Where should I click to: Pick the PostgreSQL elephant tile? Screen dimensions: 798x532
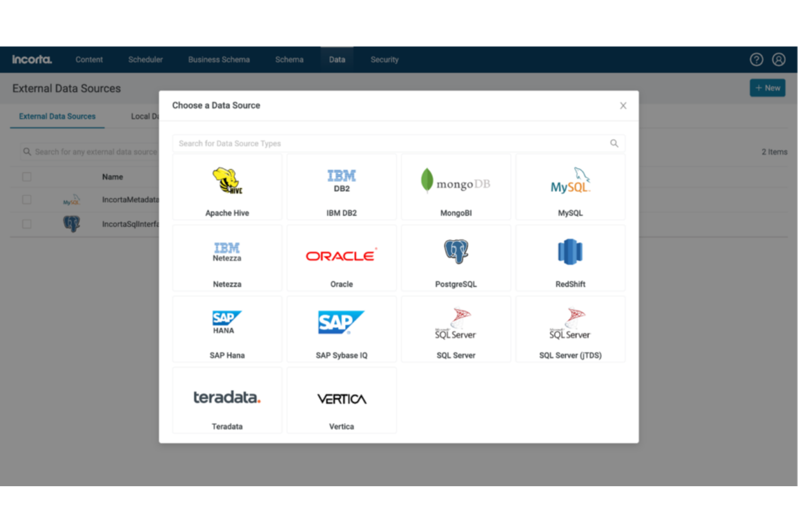point(456,258)
